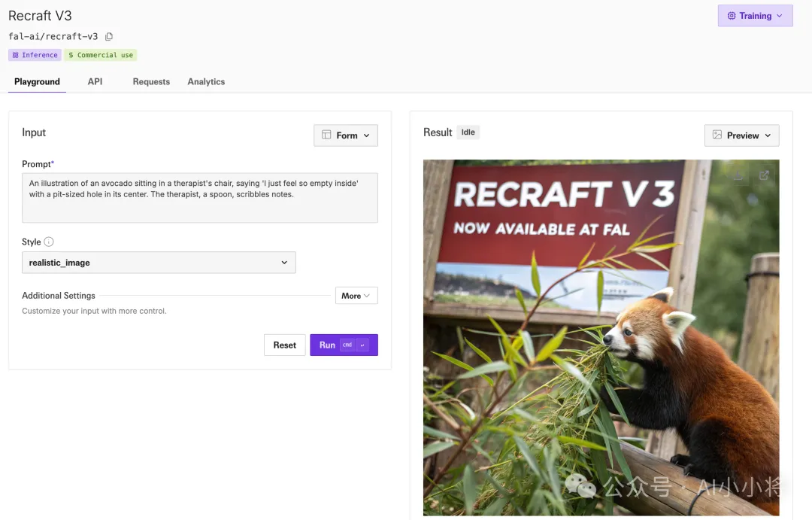Click the Idle status badge
Image resolution: width=812 pixels, height=520 pixels.
(x=468, y=132)
